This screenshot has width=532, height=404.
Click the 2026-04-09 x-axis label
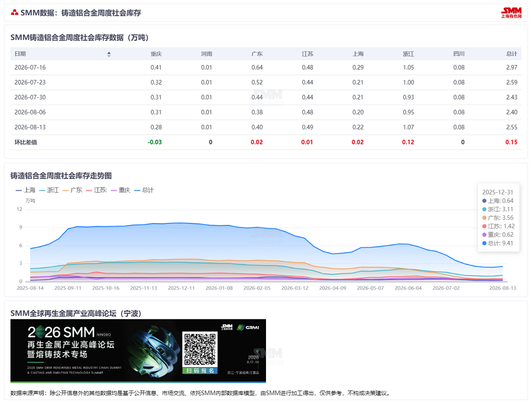(x=332, y=288)
